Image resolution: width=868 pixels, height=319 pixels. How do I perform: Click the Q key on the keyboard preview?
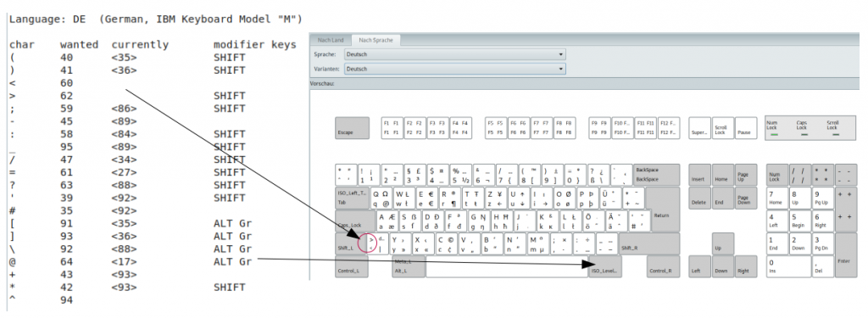[381, 198]
